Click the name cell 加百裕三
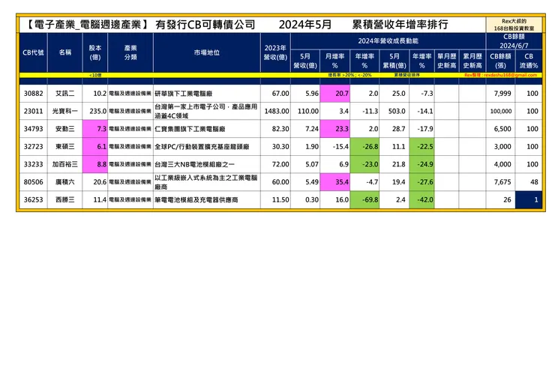The width and height of the screenshot is (555, 392). tap(64, 164)
